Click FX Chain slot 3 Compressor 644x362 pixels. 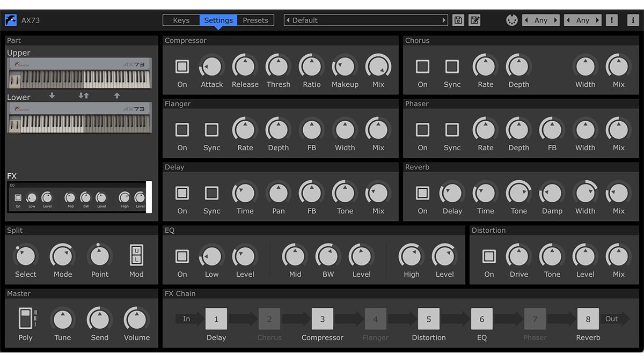(323, 319)
